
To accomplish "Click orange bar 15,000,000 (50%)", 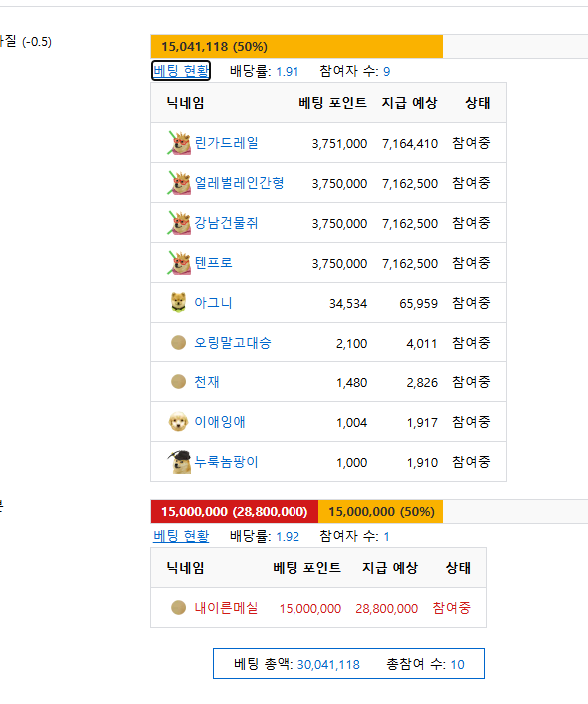I will [x=380, y=512].
